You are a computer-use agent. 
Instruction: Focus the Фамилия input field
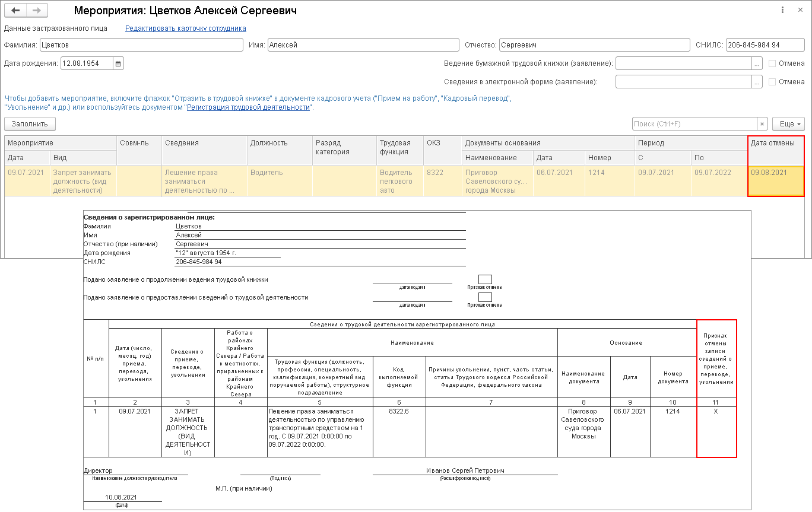141,45
